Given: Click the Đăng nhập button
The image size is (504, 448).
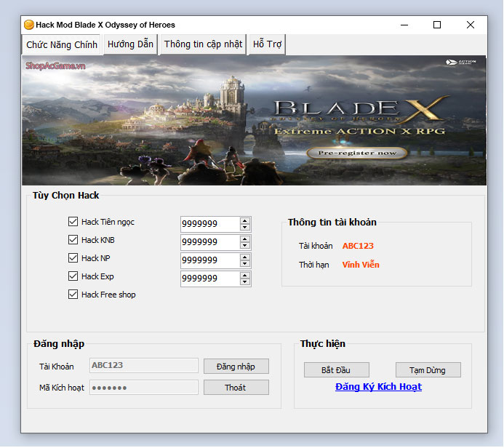Looking at the screenshot, I should pos(236,367).
